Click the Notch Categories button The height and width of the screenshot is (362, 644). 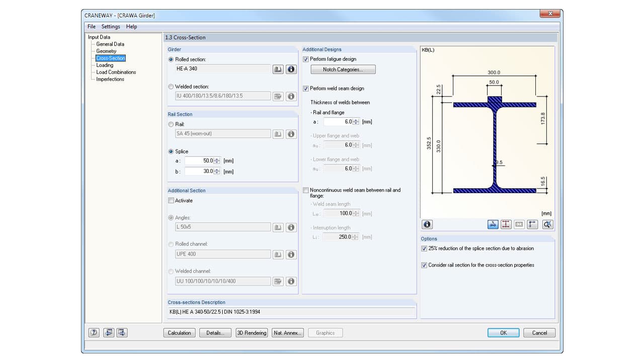click(343, 70)
